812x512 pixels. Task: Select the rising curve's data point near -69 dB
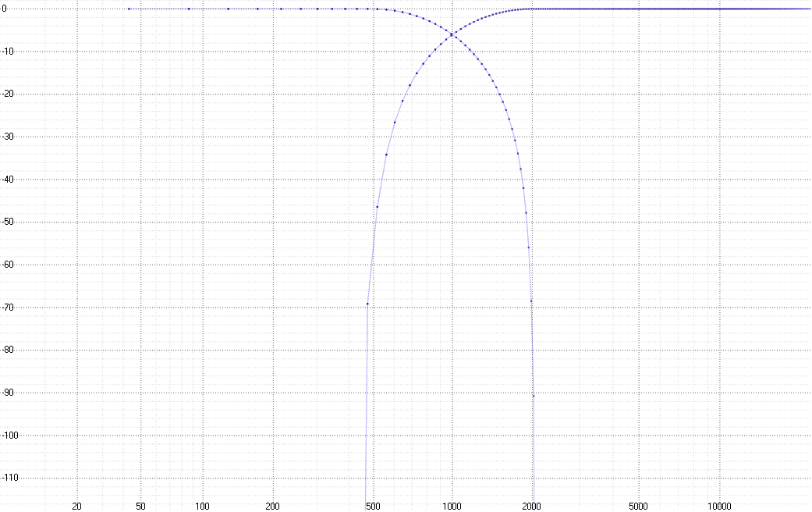click(x=367, y=304)
